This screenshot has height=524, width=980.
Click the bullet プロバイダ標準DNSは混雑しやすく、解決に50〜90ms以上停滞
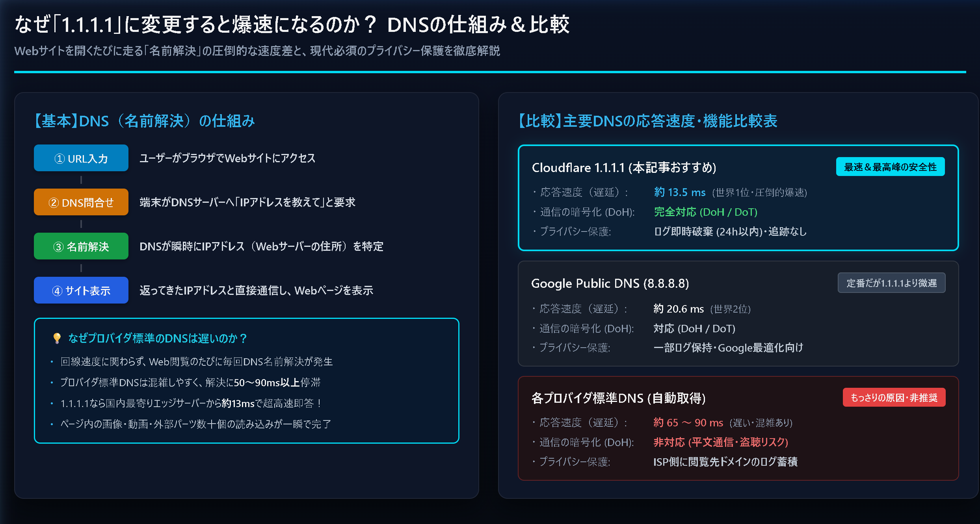click(190, 382)
